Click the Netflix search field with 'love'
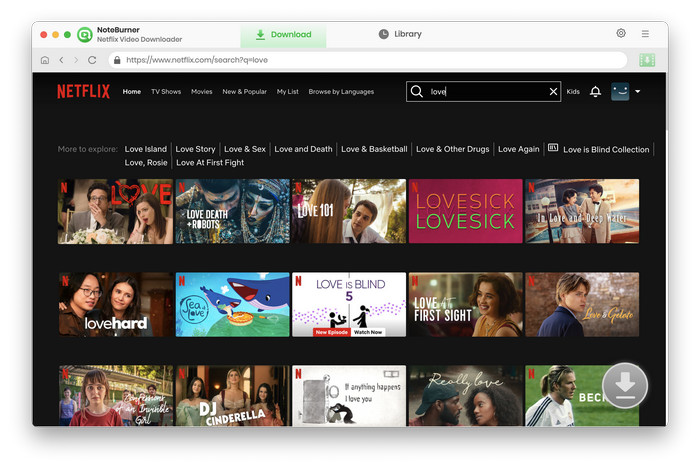700x469 pixels. tap(483, 91)
